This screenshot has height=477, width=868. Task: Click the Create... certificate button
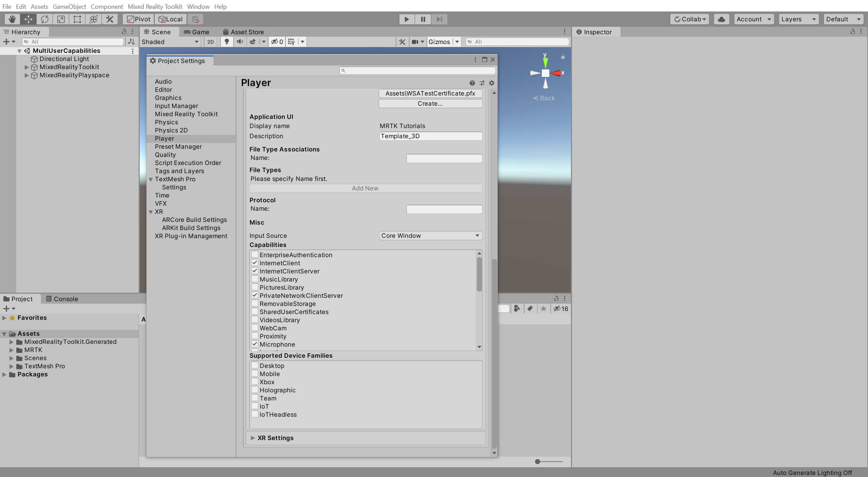coord(430,103)
